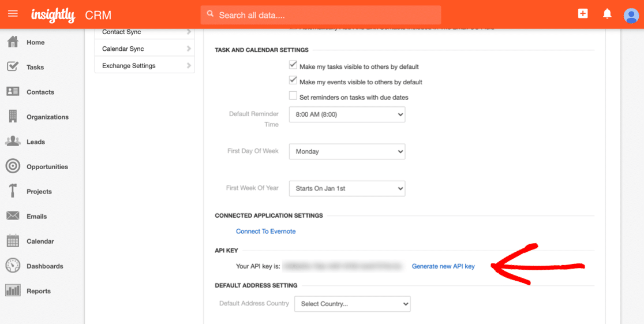Expand Exchange Settings chevron arrow
The height and width of the screenshot is (324, 644).
point(189,65)
